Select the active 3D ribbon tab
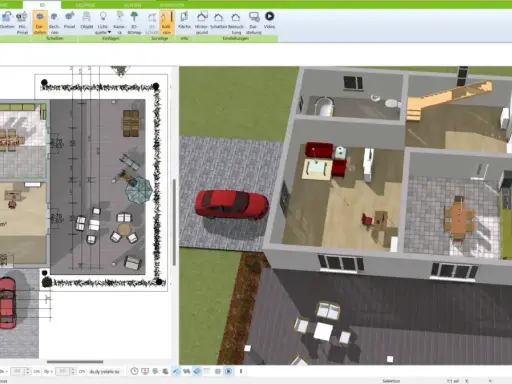Image resolution: width=512 pixels, height=384 pixels. coord(42,5)
